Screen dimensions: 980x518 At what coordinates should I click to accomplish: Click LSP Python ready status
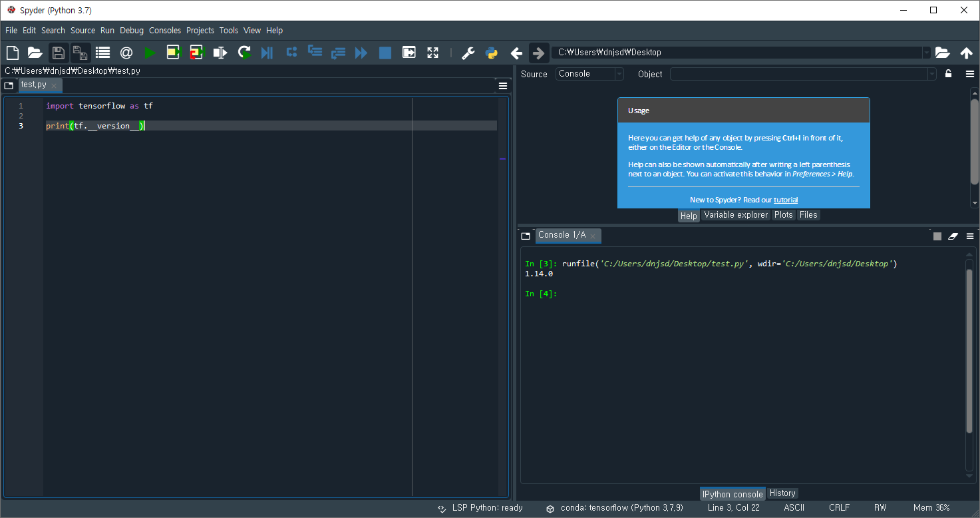point(480,508)
